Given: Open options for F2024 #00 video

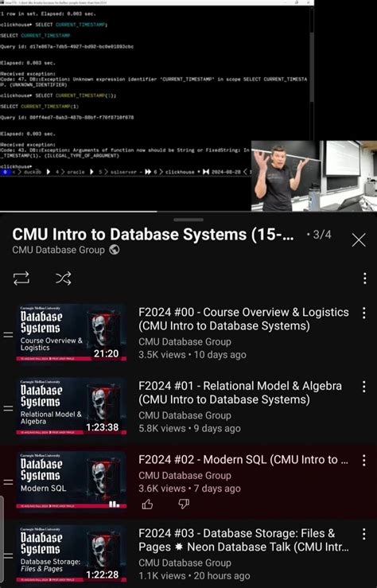Looking at the screenshot, I should pyautogui.click(x=364, y=313).
